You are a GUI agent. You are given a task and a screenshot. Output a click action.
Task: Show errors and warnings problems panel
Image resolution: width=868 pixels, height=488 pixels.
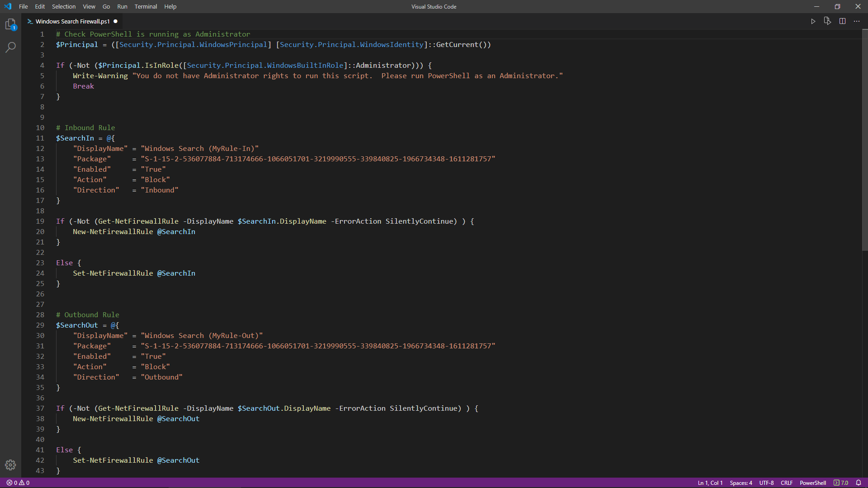(x=18, y=483)
